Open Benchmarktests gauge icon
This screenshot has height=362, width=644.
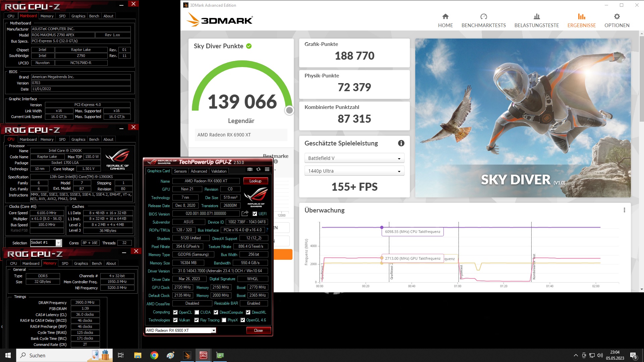tap(483, 16)
